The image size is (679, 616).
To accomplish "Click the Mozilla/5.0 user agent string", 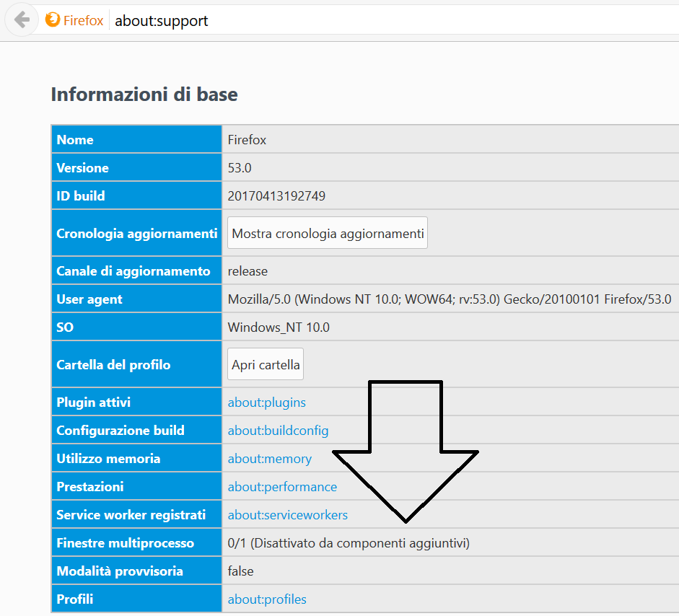I will point(450,299).
